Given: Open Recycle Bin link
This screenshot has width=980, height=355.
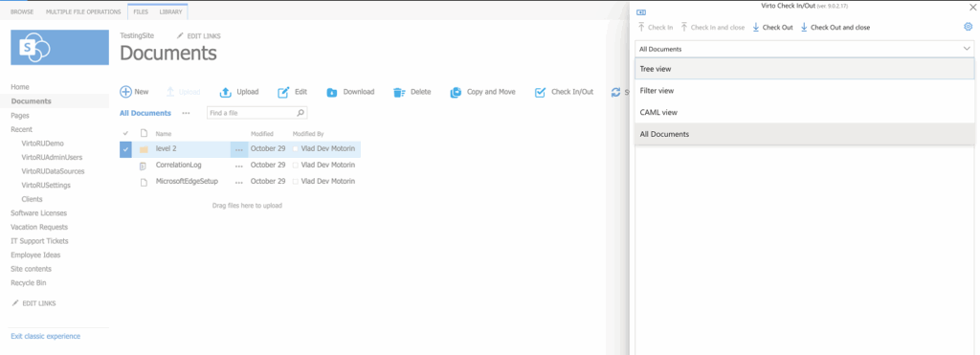Looking at the screenshot, I should click(29, 283).
